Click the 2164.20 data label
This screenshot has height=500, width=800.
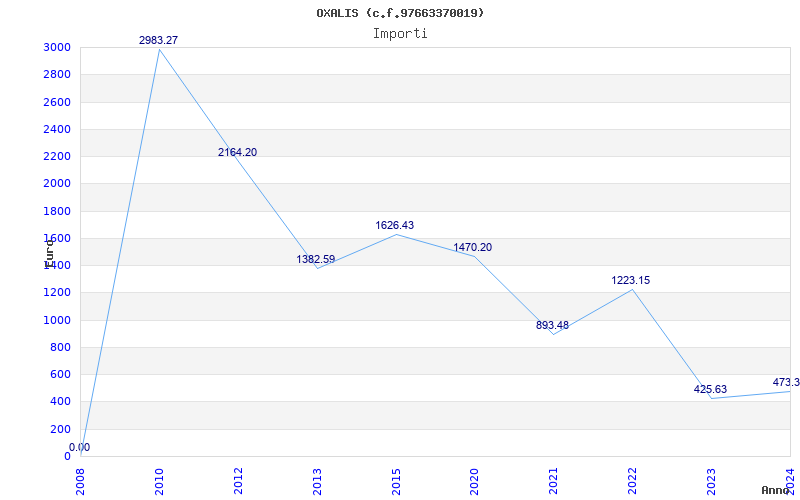coord(238,152)
